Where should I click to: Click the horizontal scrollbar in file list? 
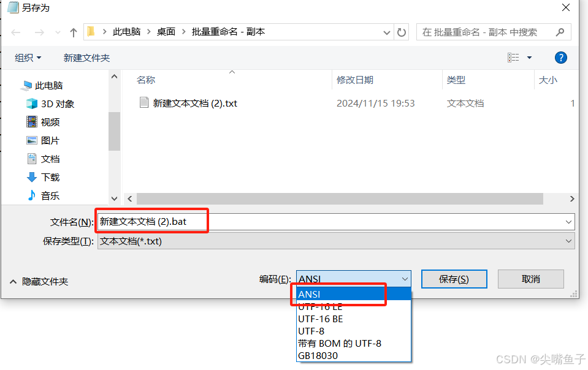(x=340, y=199)
